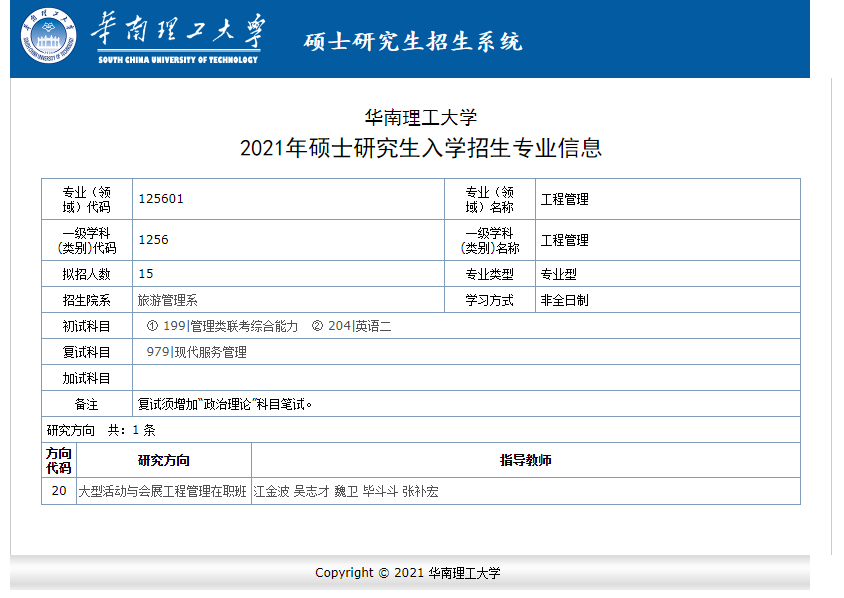Click the 方向代码 column header

point(59,460)
